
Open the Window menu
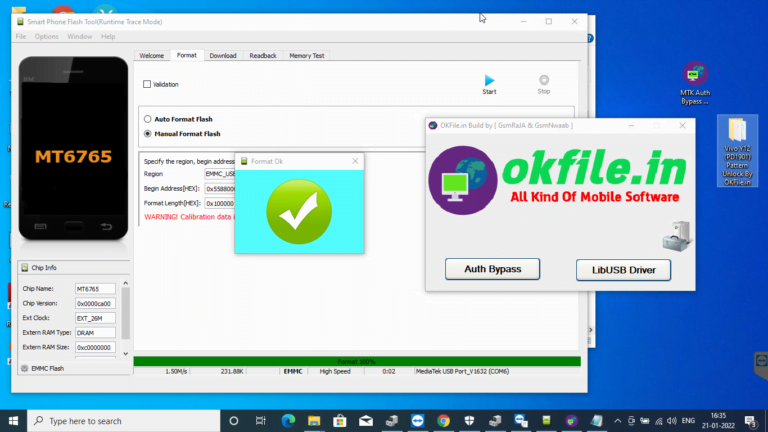pos(79,37)
